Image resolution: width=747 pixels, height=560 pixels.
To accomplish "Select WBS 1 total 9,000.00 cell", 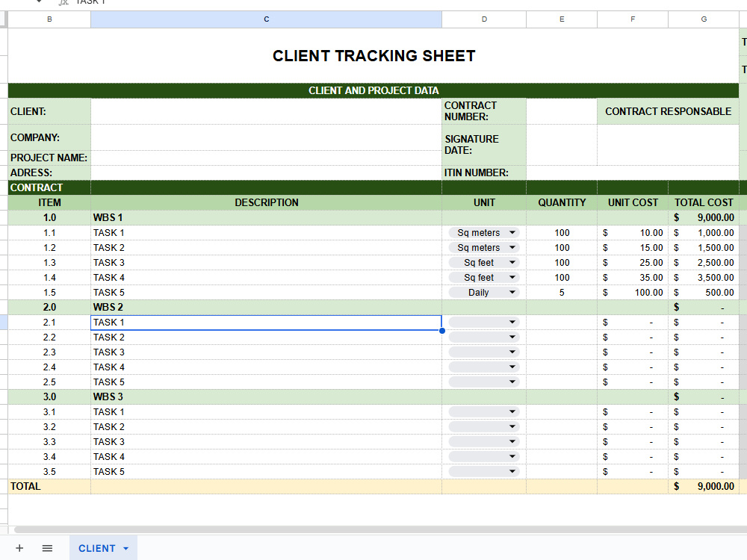I will pyautogui.click(x=704, y=217).
